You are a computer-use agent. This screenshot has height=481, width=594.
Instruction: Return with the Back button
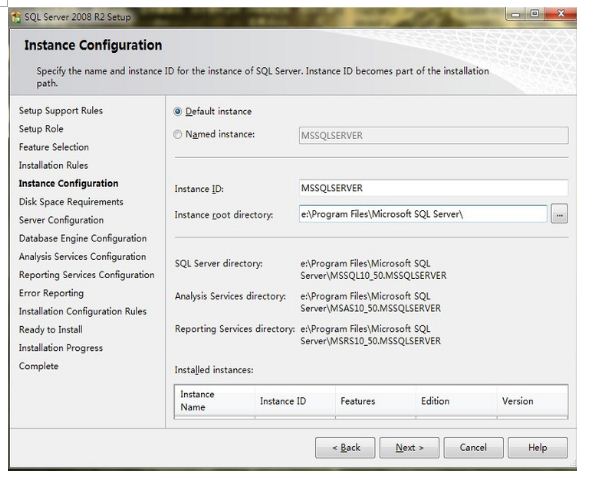[x=345, y=448]
